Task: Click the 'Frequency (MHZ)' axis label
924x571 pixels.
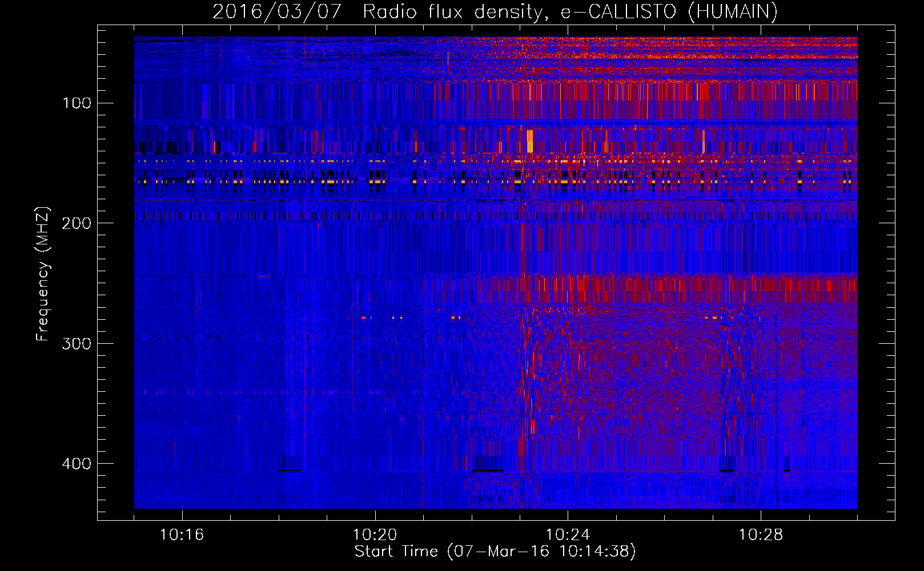Action: pos(43,274)
